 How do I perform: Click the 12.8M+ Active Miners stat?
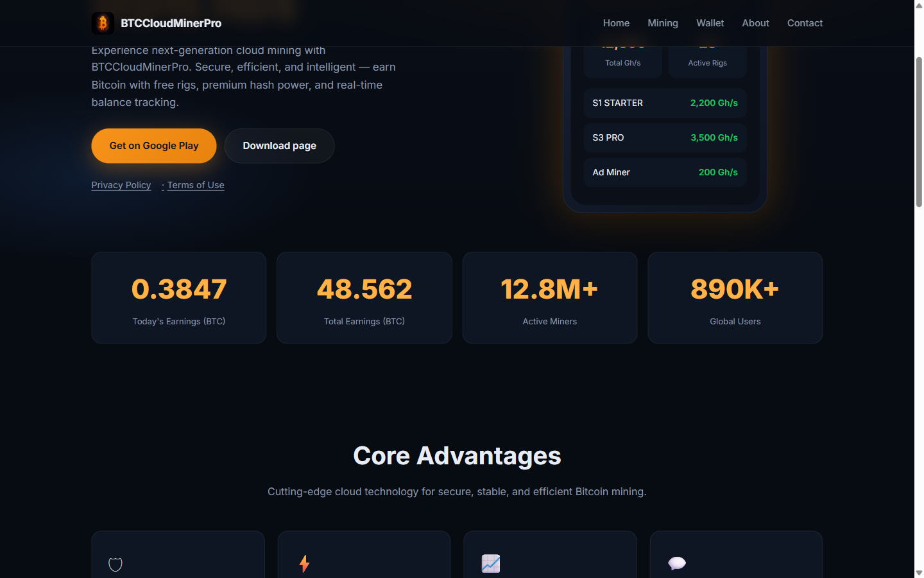point(550,298)
